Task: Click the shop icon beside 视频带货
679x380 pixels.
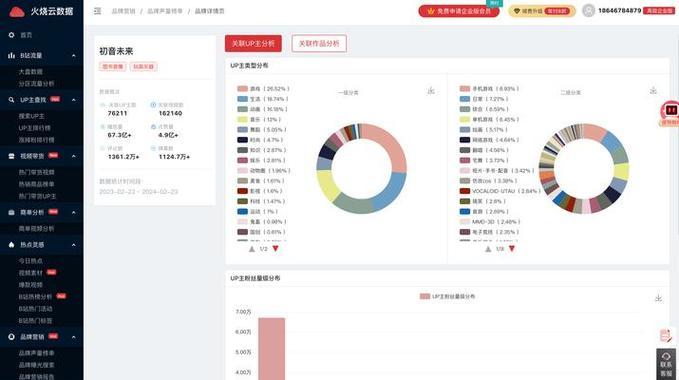Action: click(x=11, y=156)
